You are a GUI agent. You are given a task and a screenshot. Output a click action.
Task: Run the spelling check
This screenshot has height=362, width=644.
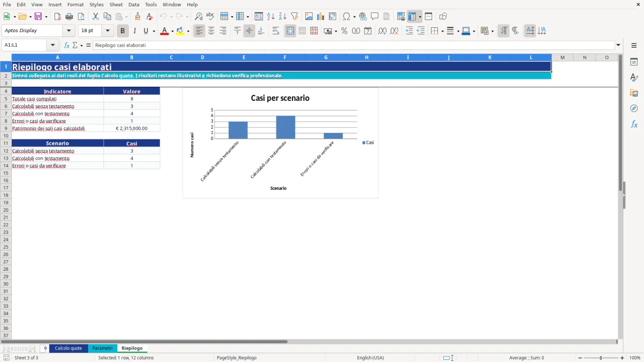tap(210, 17)
